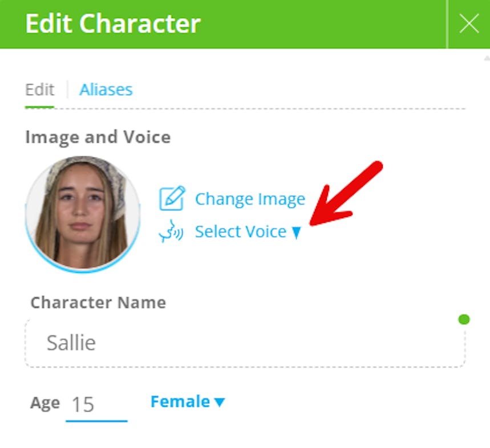Click the Character Name label
This screenshot has width=490, height=448.
pos(98,302)
